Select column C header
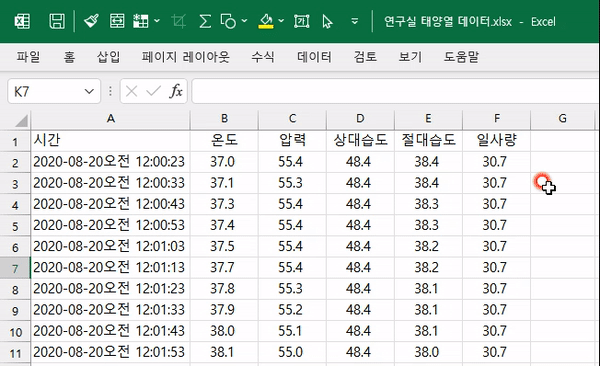This screenshot has width=600, height=366. [x=292, y=119]
